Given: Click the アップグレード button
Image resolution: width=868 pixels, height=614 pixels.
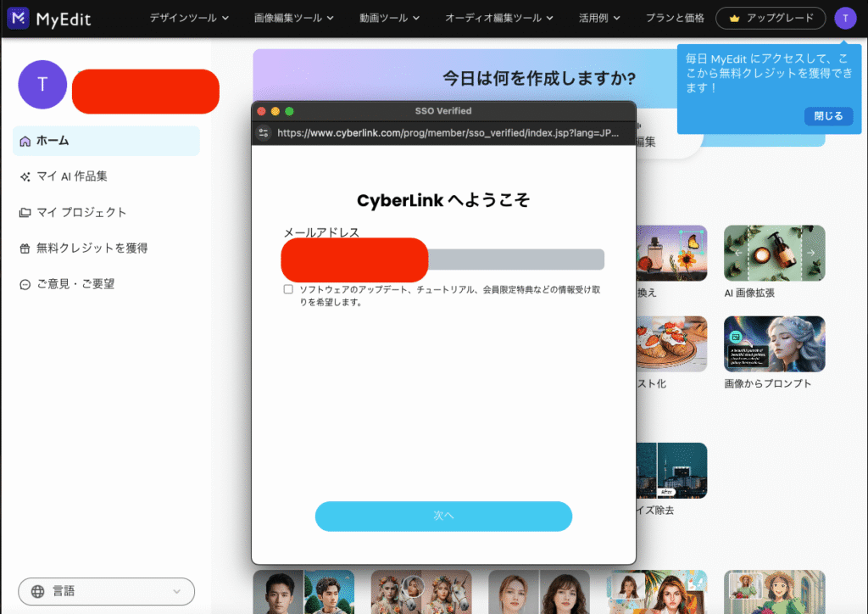Looking at the screenshot, I should (x=771, y=19).
